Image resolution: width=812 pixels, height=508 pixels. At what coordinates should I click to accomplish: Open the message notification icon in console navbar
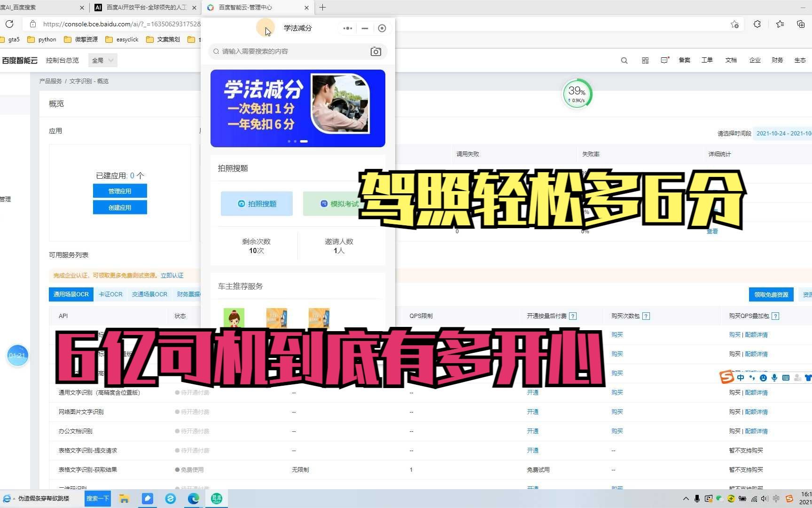[x=664, y=60]
